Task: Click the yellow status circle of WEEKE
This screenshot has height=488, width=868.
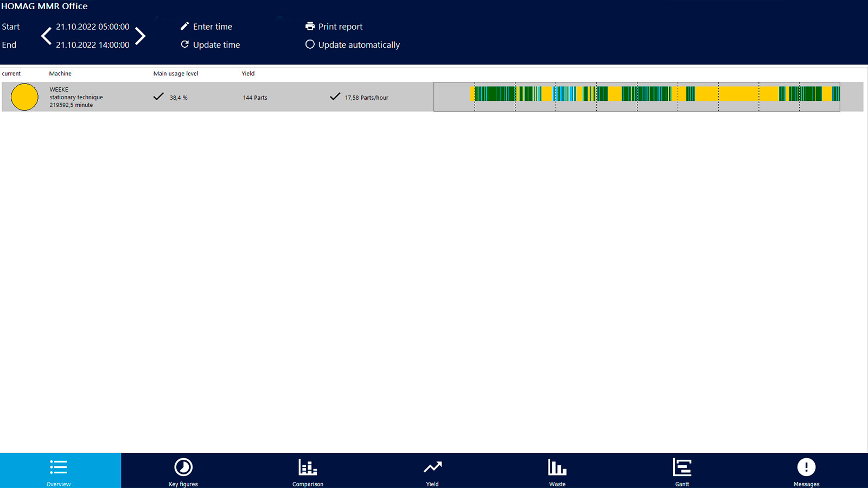Action: 24,97
